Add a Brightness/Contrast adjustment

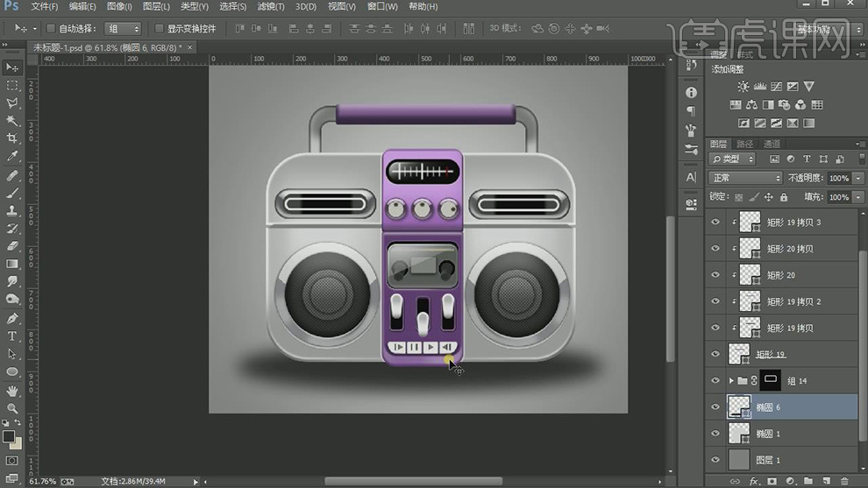tap(743, 87)
